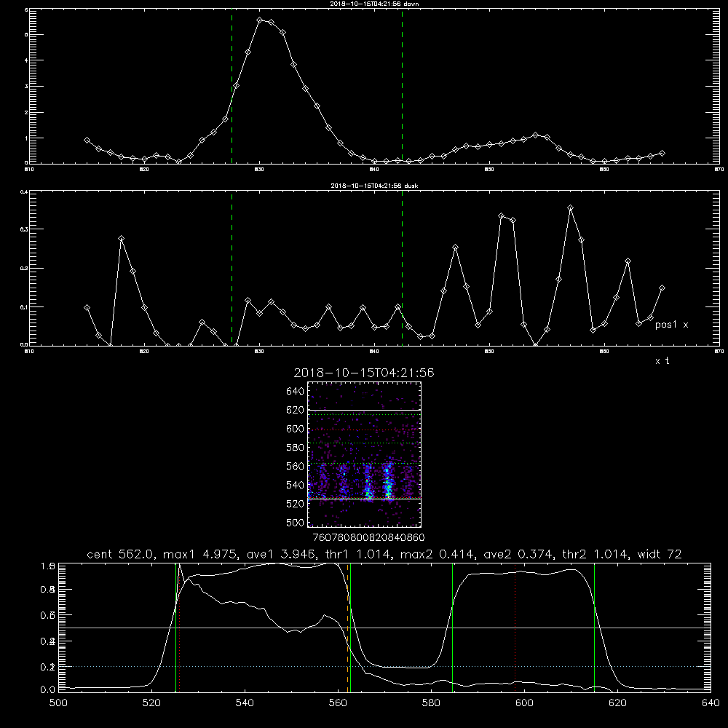Select the 'cent 562.0' value in the stats line

coord(120,554)
